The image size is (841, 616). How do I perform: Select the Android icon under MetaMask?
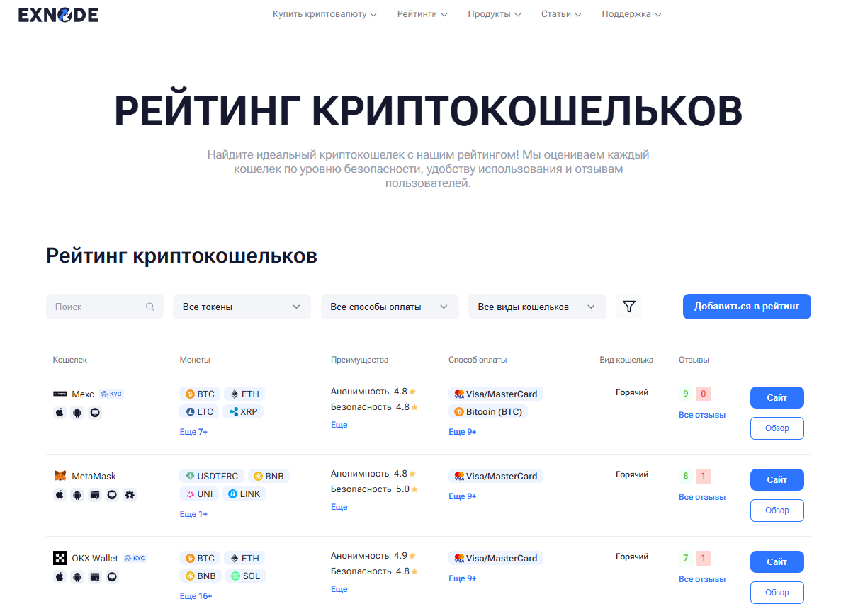point(77,496)
